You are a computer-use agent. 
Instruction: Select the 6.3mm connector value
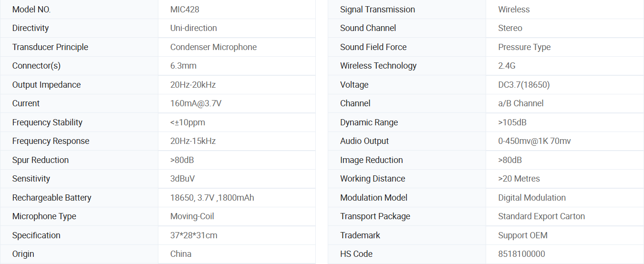point(183,66)
